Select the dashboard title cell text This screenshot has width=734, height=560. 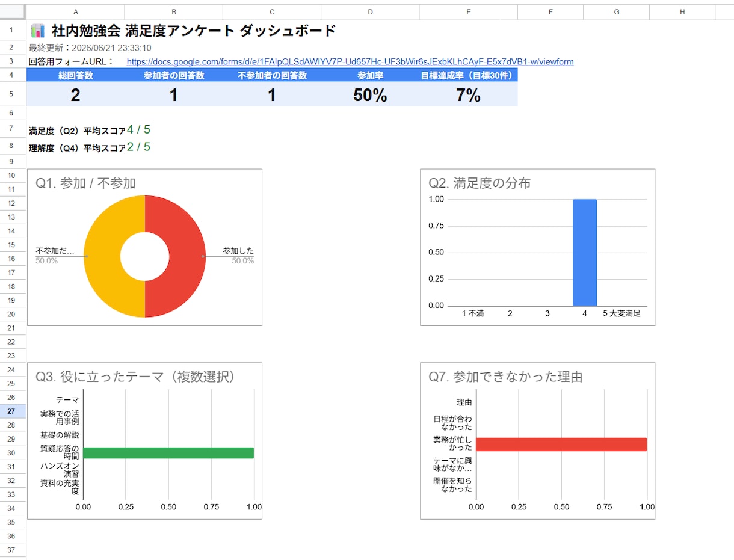pyautogui.click(x=194, y=31)
